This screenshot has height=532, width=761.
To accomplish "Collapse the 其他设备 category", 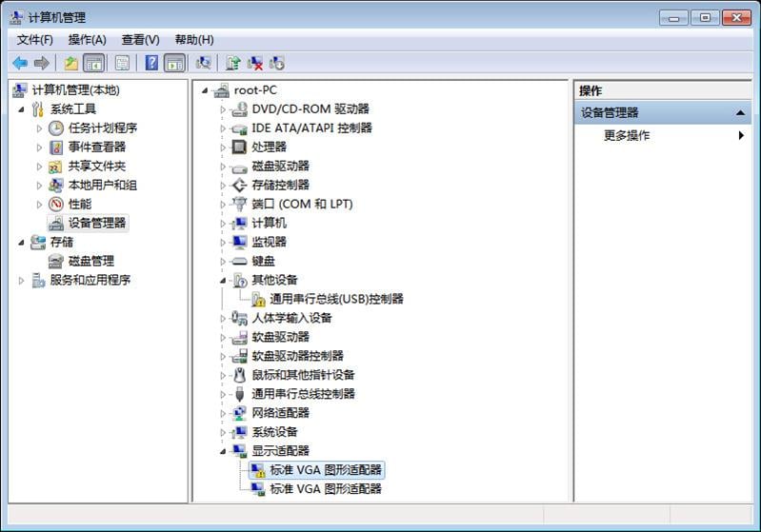I will click(x=223, y=281).
